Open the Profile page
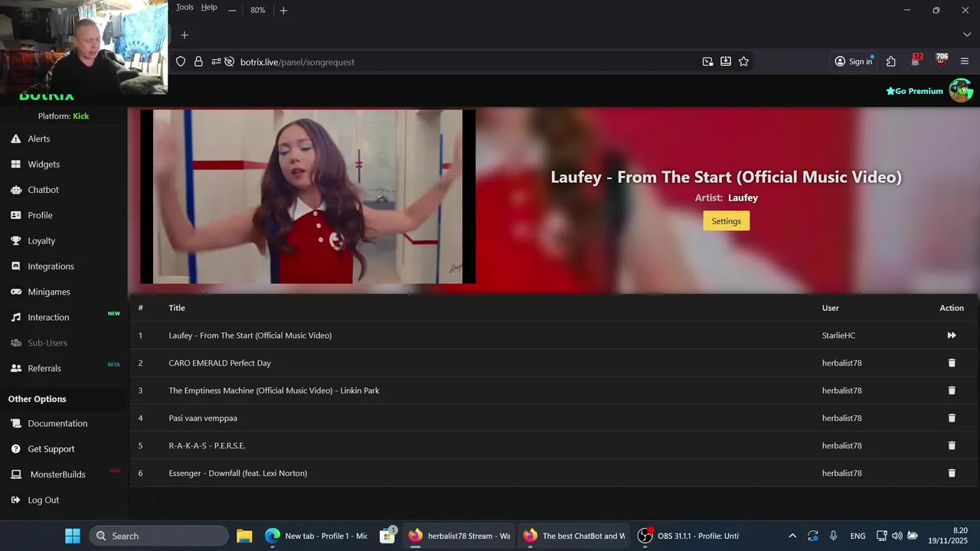Image resolution: width=980 pixels, height=551 pixels. 40,215
